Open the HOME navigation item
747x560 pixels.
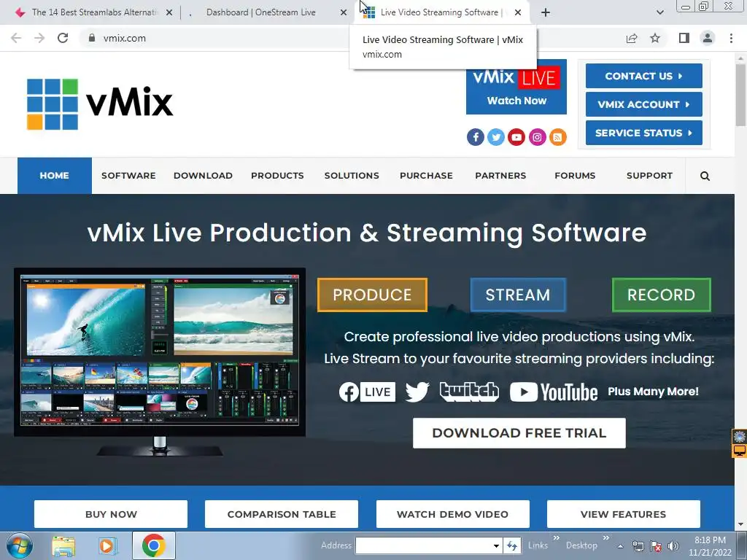tap(54, 176)
